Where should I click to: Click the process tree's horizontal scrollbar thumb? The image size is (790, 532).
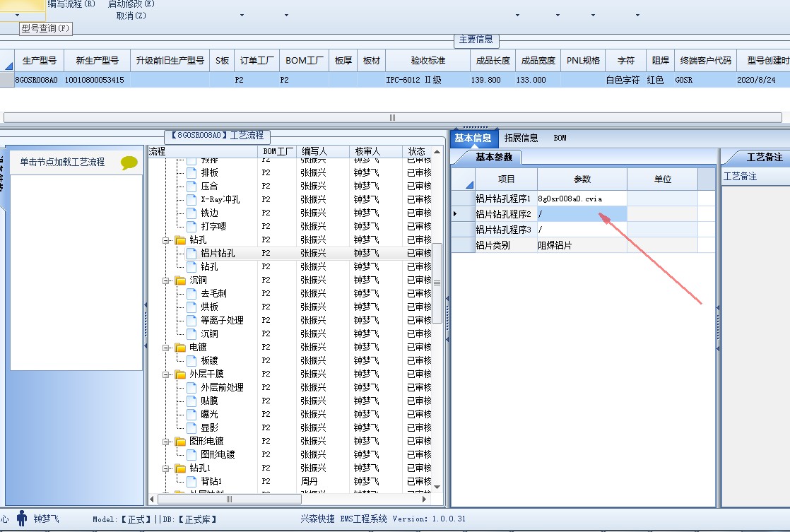(229, 500)
